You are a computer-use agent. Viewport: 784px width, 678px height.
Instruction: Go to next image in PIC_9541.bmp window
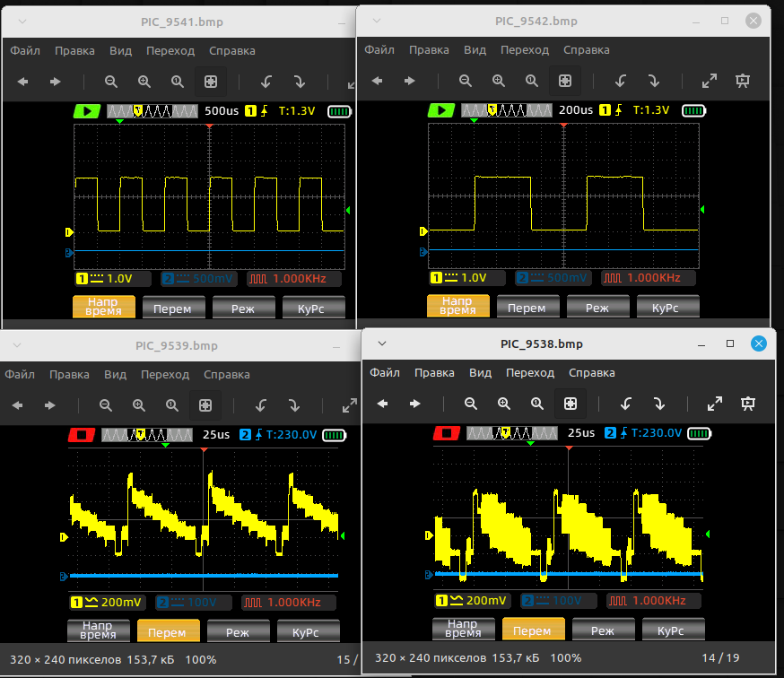coord(55,82)
